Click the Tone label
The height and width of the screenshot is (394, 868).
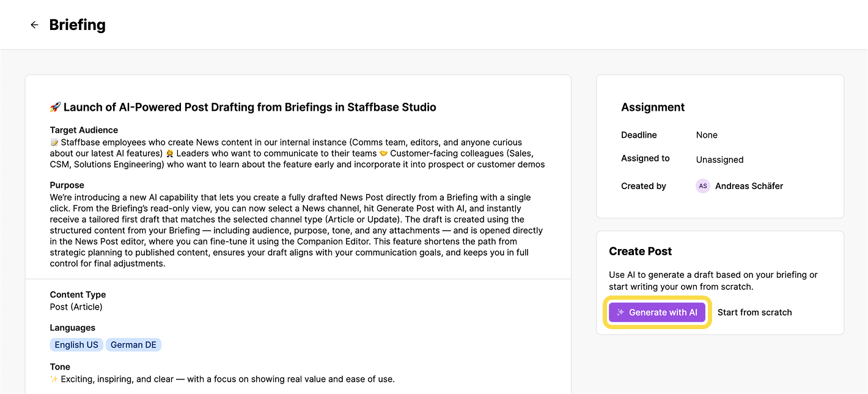(60, 366)
